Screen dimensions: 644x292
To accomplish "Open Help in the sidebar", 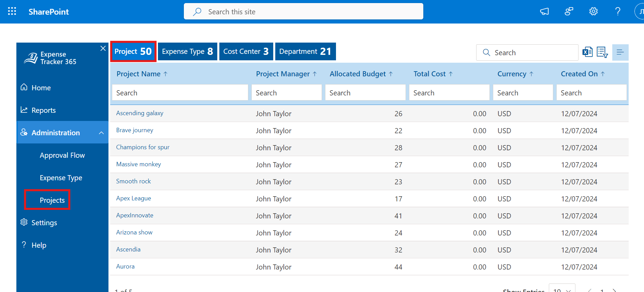I will point(39,245).
